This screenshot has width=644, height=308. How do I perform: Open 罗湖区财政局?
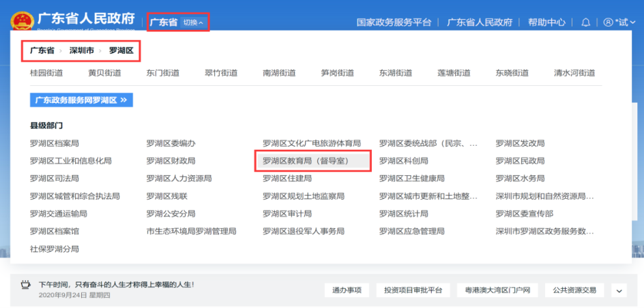pos(171,161)
